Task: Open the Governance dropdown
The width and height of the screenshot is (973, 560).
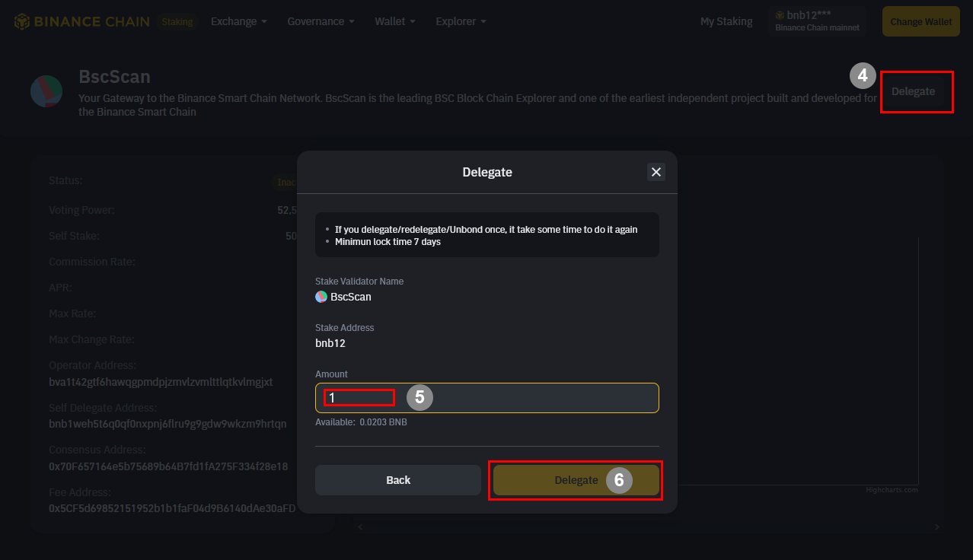Action: pyautogui.click(x=321, y=21)
